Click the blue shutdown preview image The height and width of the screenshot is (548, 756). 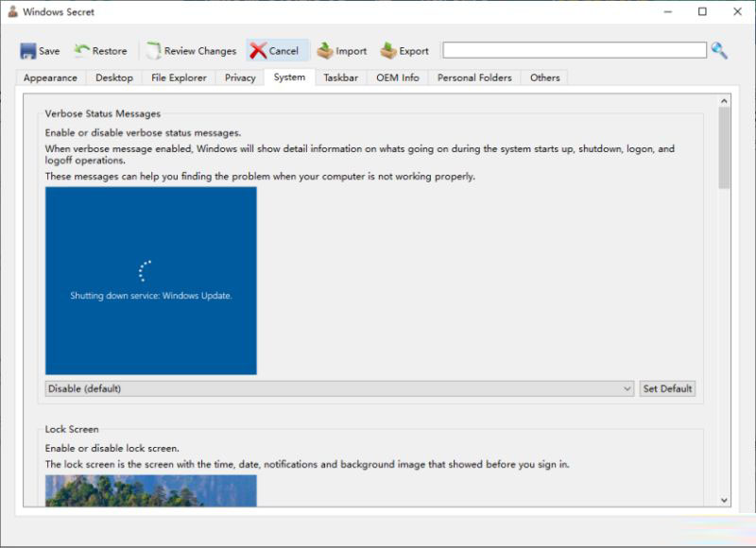tap(151, 281)
